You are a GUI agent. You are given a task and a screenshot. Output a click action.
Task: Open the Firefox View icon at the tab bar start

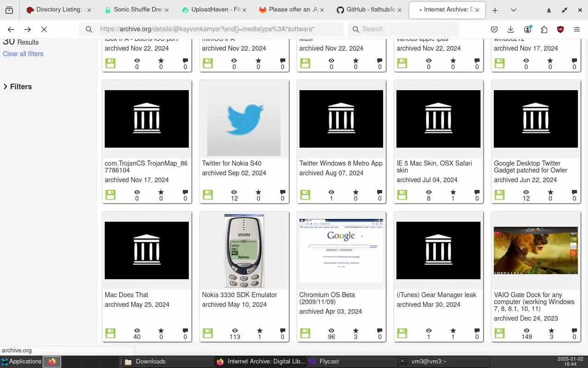[x=9, y=10]
